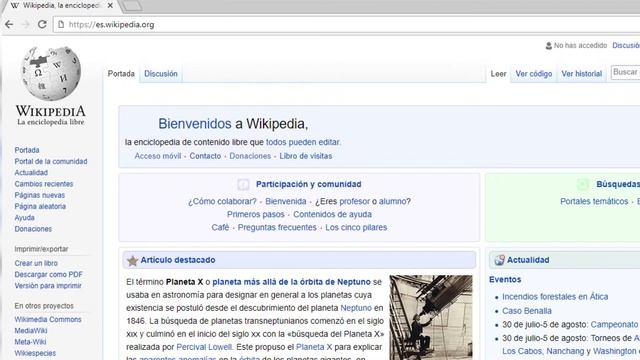This screenshot has width=640, height=360.
Task: Click the Buscar search field
Action: (x=625, y=73)
